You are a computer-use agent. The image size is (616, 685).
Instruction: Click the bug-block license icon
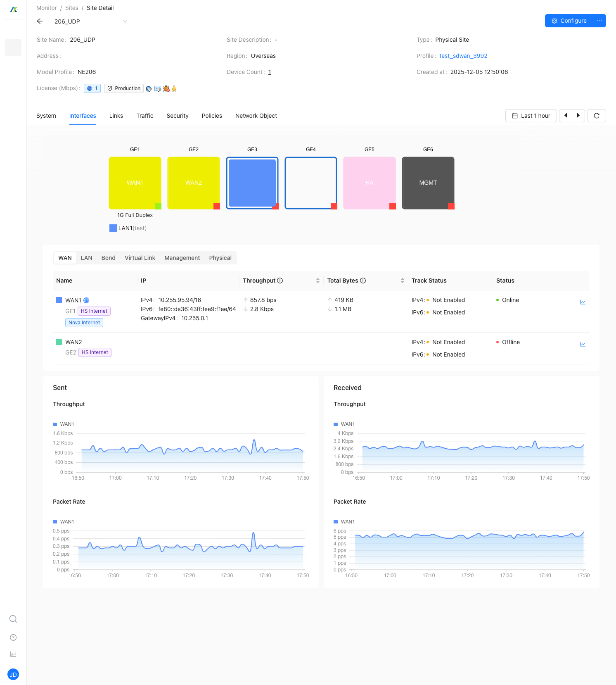(x=166, y=88)
